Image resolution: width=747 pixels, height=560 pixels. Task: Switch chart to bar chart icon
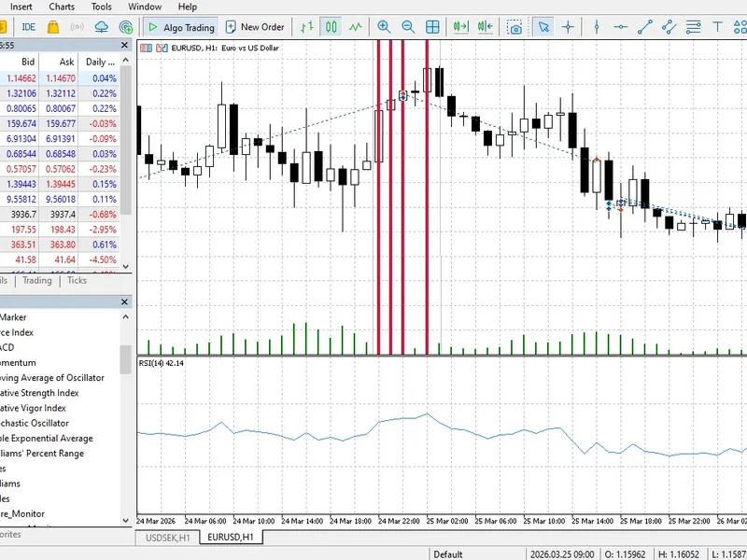[x=307, y=27]
